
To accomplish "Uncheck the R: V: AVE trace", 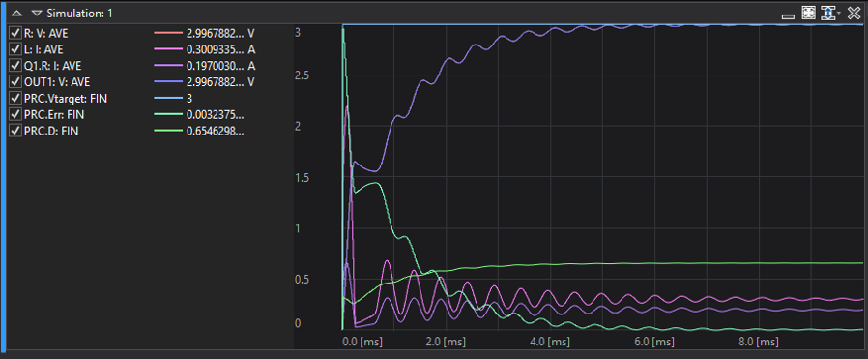I will click(15, 33).
